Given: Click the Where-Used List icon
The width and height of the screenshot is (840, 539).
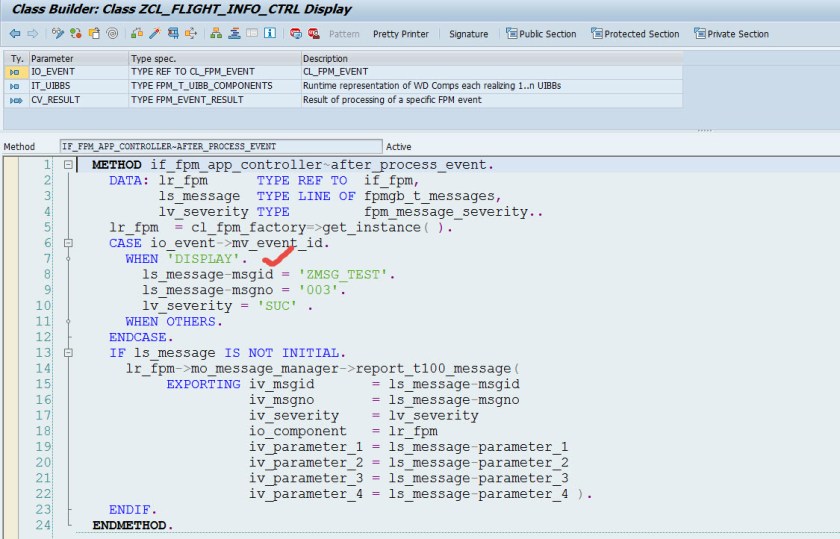Looking at the screenshot, I should pos(173,34).
